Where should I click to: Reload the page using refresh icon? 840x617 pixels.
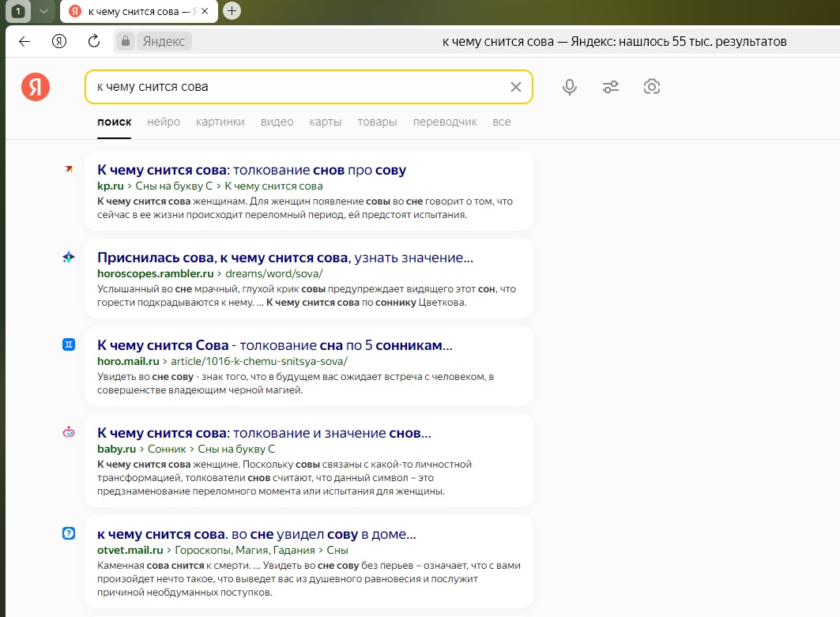pos(93,41)
